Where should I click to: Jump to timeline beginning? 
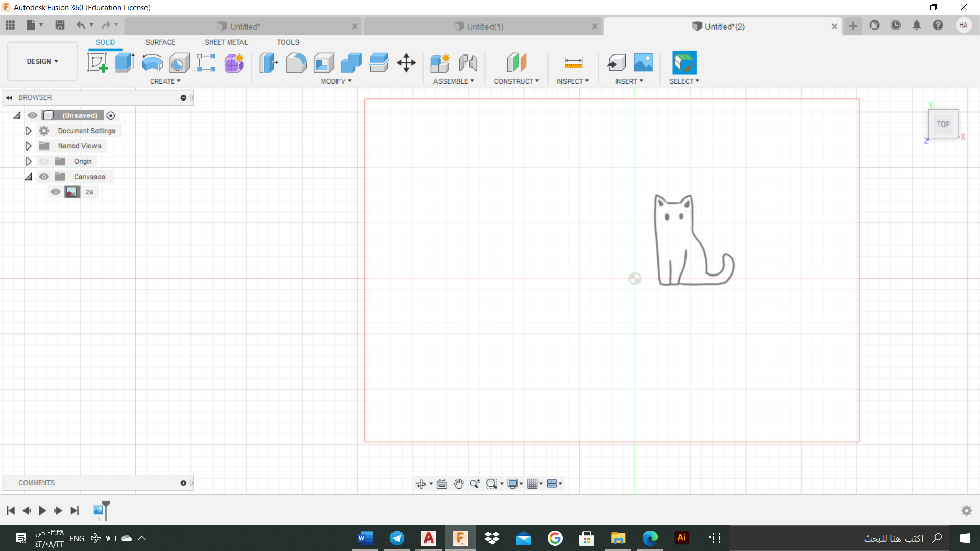pos(11,510)
